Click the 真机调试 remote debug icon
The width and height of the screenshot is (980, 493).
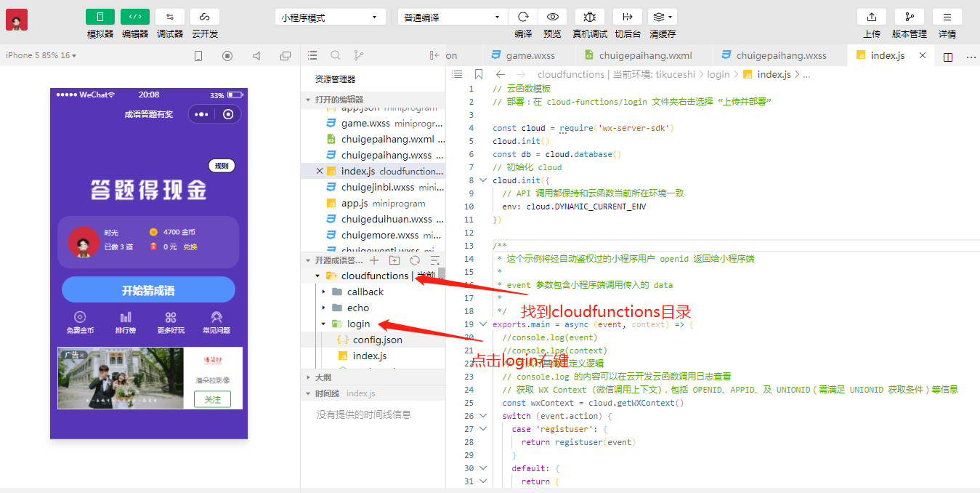pos(590,17)
